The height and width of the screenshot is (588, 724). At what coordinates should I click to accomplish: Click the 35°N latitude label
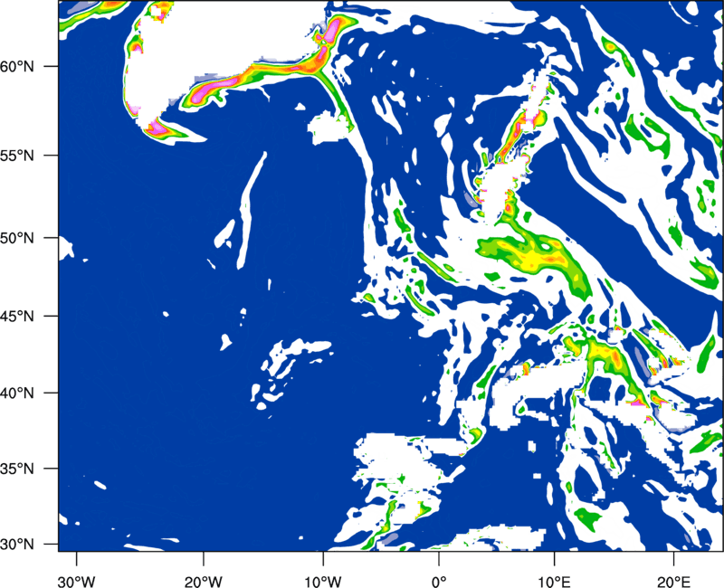[x=17, y=469]
